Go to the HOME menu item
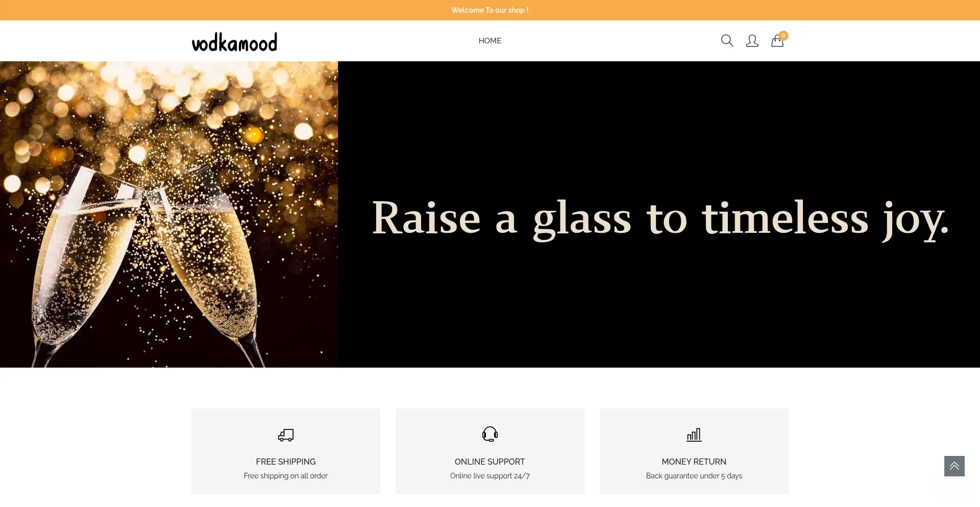The width and height of the screenshot is (980, 507). 490,41
